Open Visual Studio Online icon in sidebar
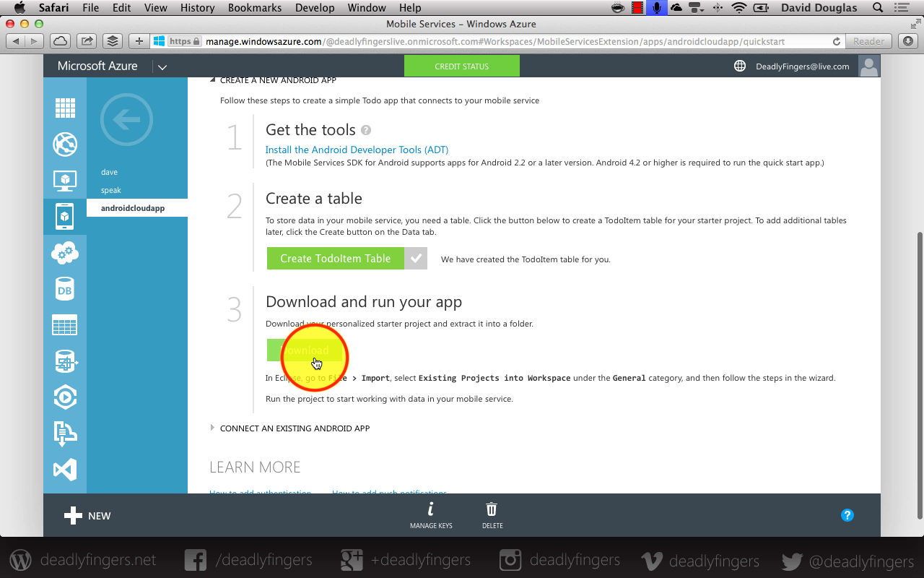Image resolution: width=924 pixels, height=578 pixels. 65,470
